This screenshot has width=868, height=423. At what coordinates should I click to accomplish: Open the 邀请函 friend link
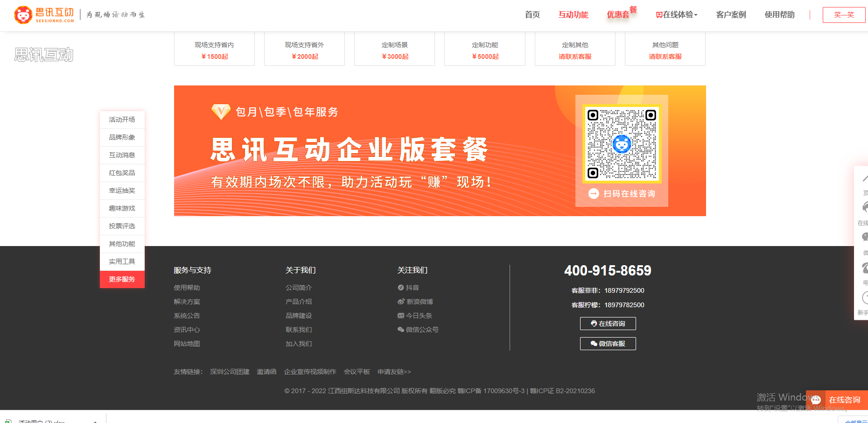pyautogui.click(x=266, y=372)
